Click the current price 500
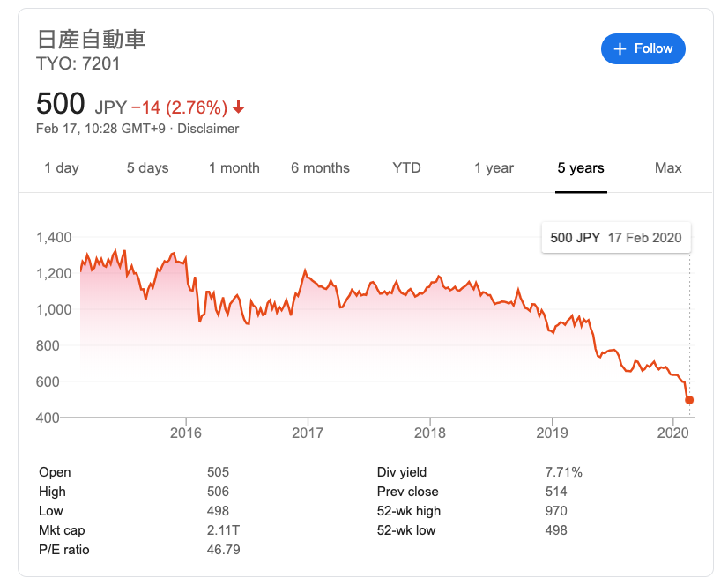Screen dimensions: 728x585 60,103
